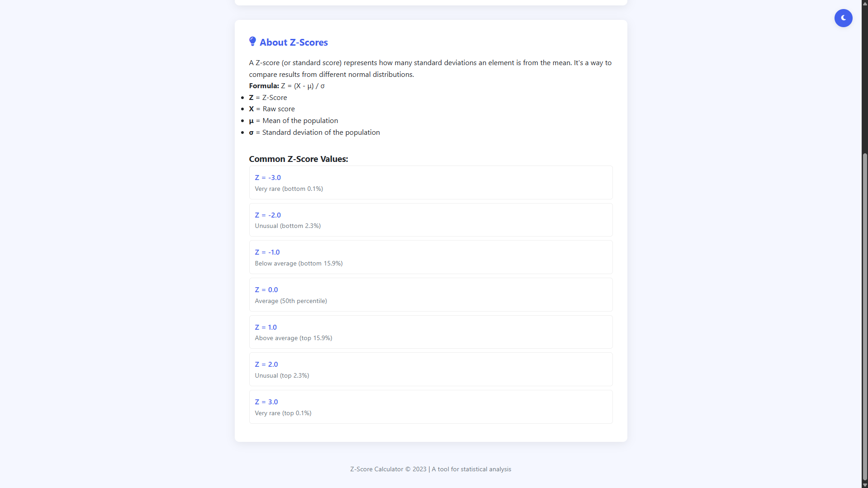Viewport: 868px width, 488px height.
Task: Click the footer copyright text
Action: [x=431, y=469]
